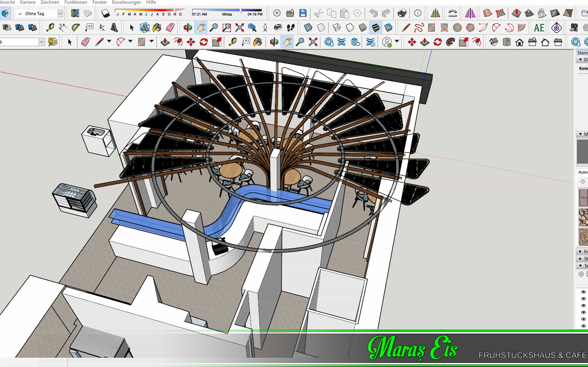
Task: Click the 3D Text tool icon
Action: click(x=114, y=28)
